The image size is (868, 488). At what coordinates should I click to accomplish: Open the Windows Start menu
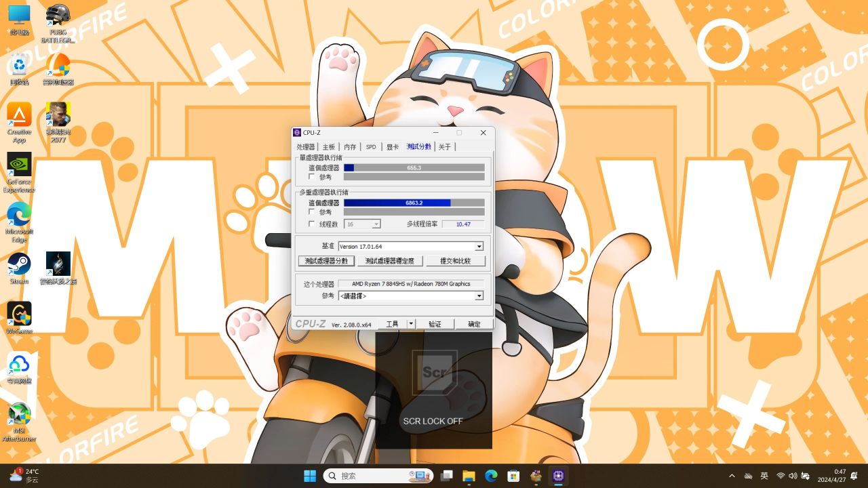[310, 476]
